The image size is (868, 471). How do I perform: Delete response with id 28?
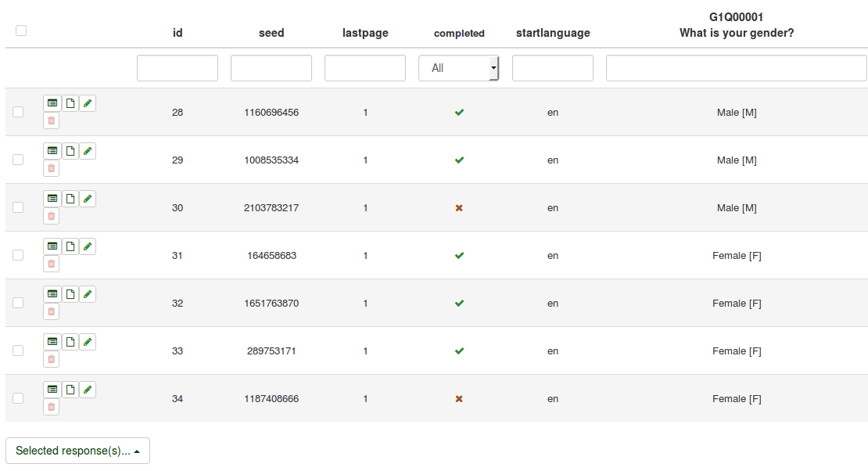[52, 120]
